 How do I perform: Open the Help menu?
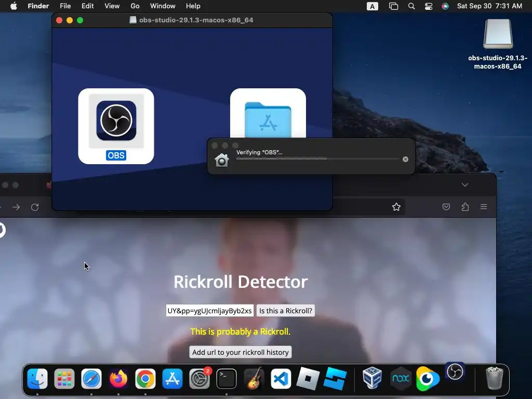pyautogui.click(x=193, y=6)
